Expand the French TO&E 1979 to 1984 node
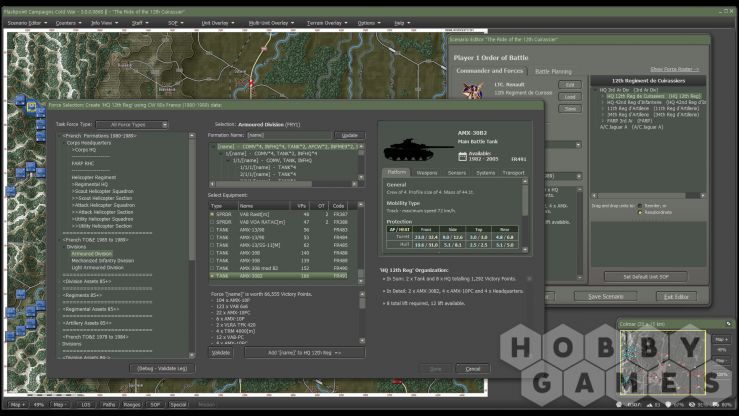 coord(95,337)
